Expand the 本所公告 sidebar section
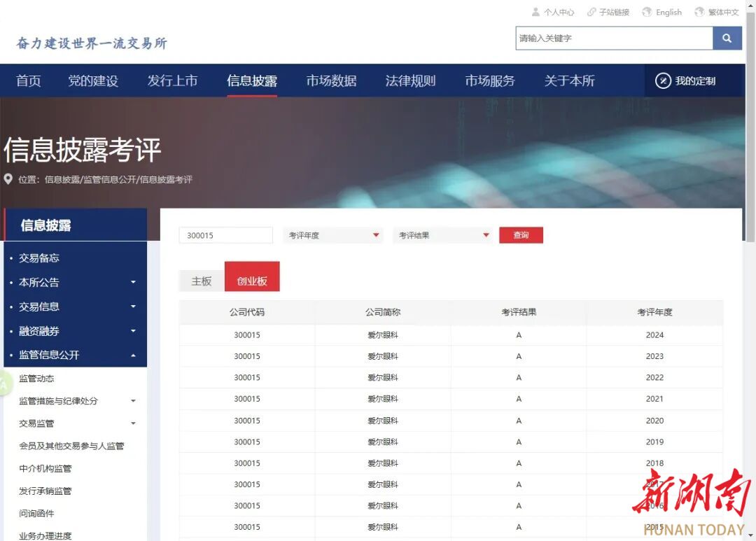This screenshot has width=756, height=541. coord(133,283)
